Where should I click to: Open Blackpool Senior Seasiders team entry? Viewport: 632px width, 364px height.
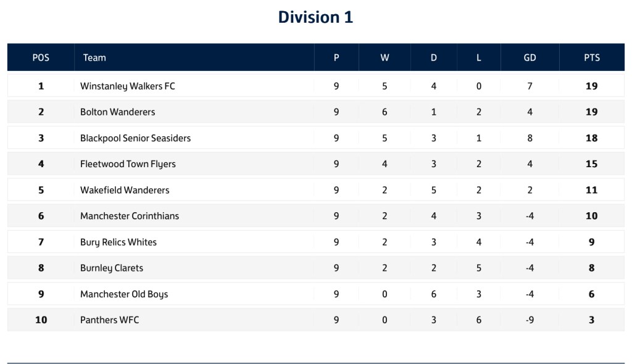click(135, 138)
